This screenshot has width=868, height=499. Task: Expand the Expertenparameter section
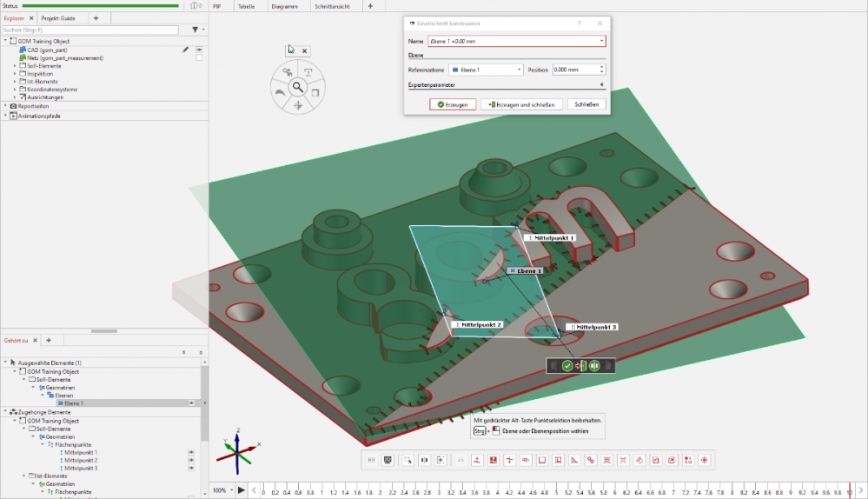pyautogui.click(x=602, y=85)
